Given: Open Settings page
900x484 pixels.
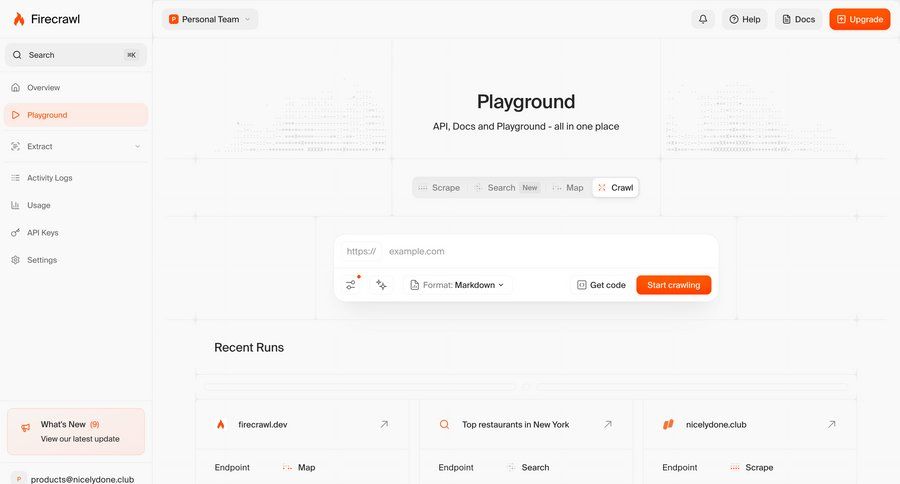Looking at the screenshot, I should tap(76, 260).
